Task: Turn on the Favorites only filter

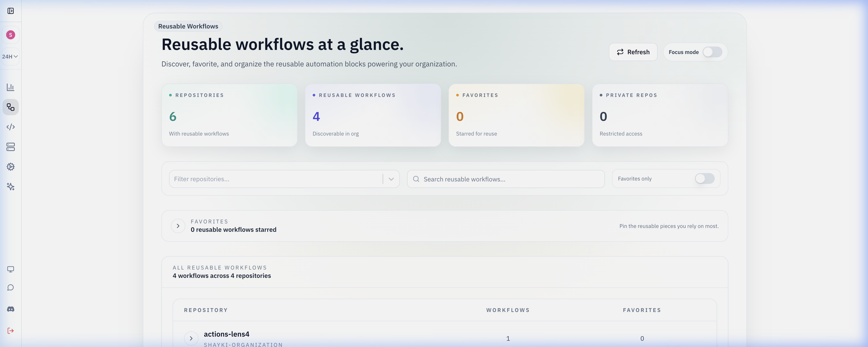Action: [705, 178]
